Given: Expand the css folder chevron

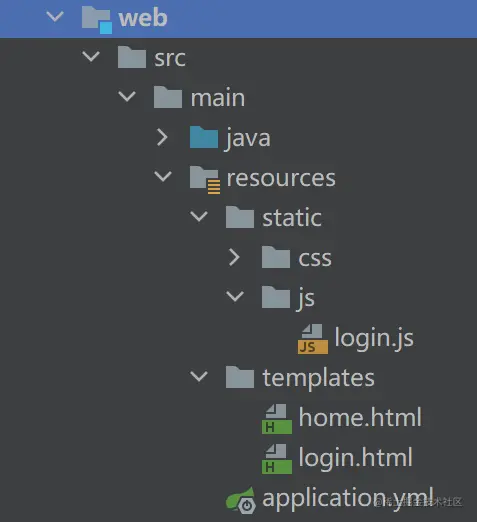Looking at the screenshot, I should pyautogui.click(x=234, y=257).
